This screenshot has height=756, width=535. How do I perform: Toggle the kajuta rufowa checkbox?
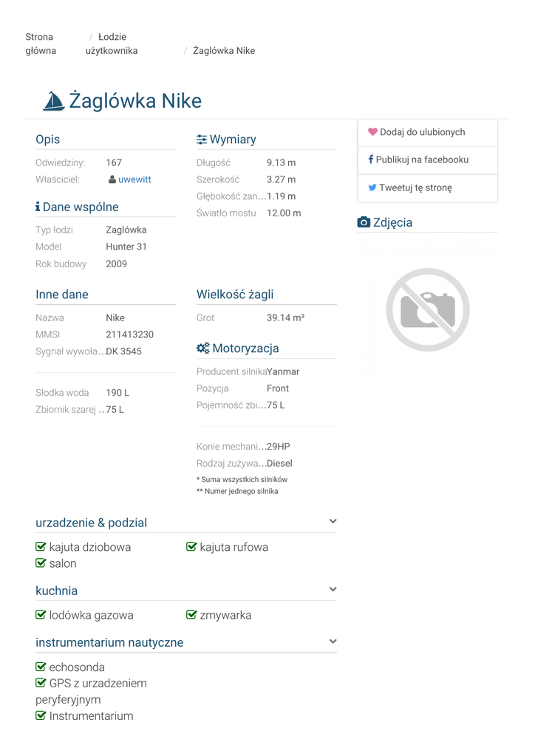(x=192, y=547)
